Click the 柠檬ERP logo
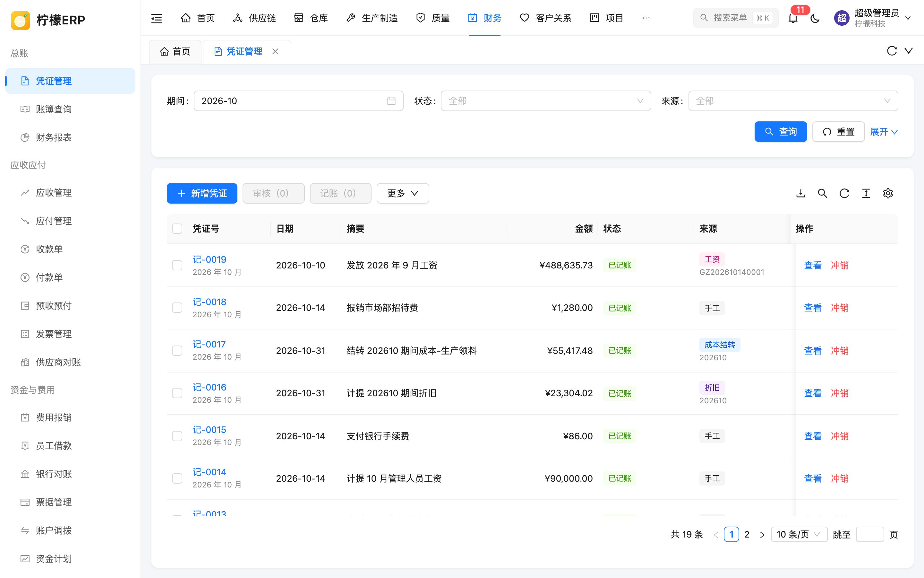924x578 pixels. (48, 20)
